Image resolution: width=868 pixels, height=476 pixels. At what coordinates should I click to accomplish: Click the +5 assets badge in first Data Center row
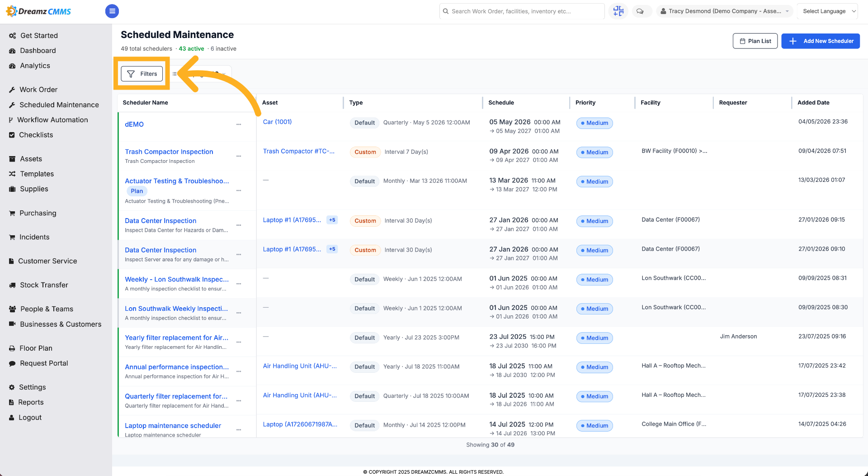point(332,220)
